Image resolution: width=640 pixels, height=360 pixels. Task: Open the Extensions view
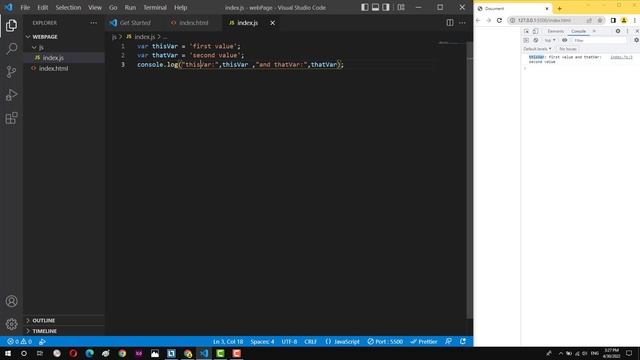pyautogui.click(x=11, y=118)
